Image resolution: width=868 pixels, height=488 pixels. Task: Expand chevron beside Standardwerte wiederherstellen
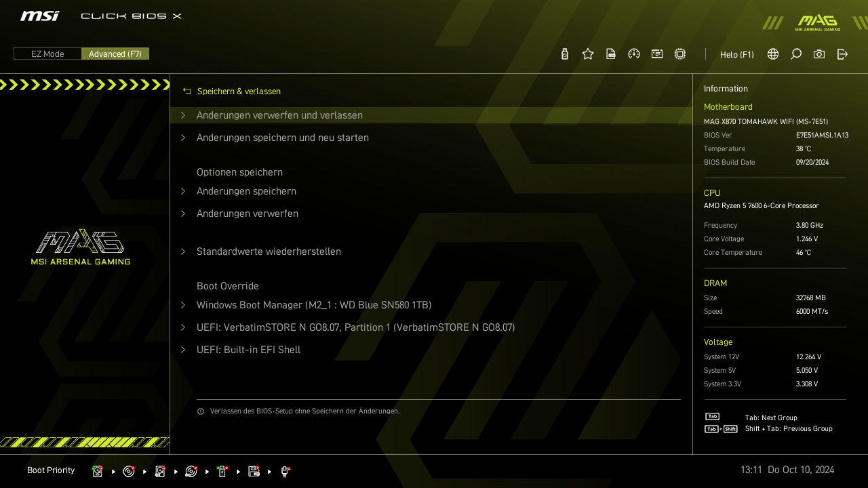click(183, 251)
